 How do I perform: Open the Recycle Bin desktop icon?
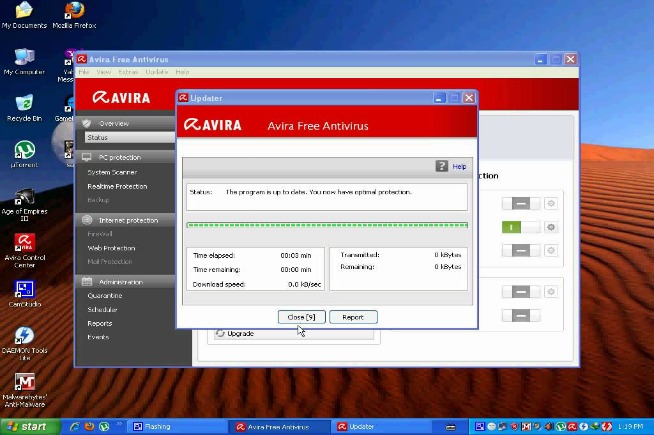click(24, 108)
